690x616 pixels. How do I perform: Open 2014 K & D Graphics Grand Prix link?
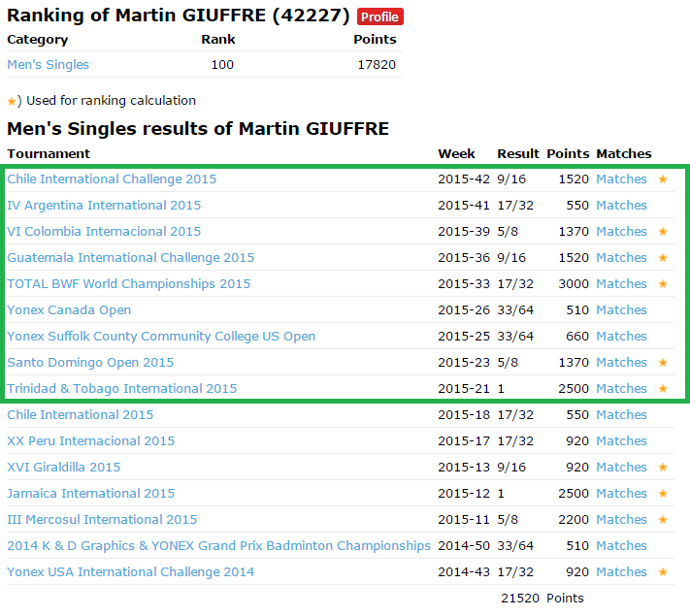pos(218,545)
